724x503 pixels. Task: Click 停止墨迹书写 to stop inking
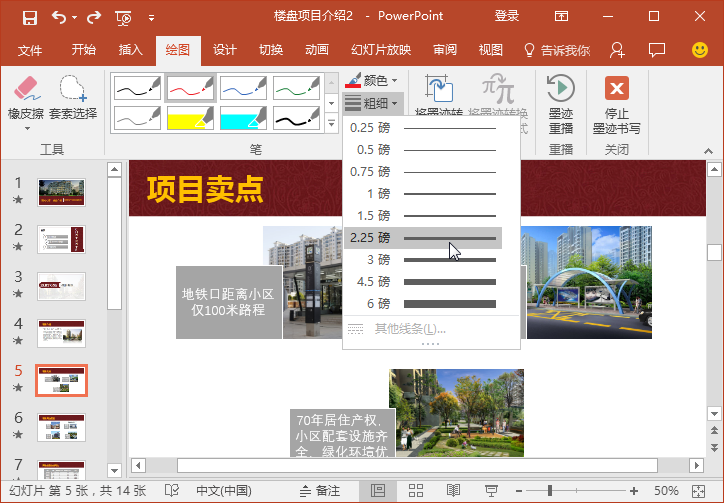click(x=617, y=104)
